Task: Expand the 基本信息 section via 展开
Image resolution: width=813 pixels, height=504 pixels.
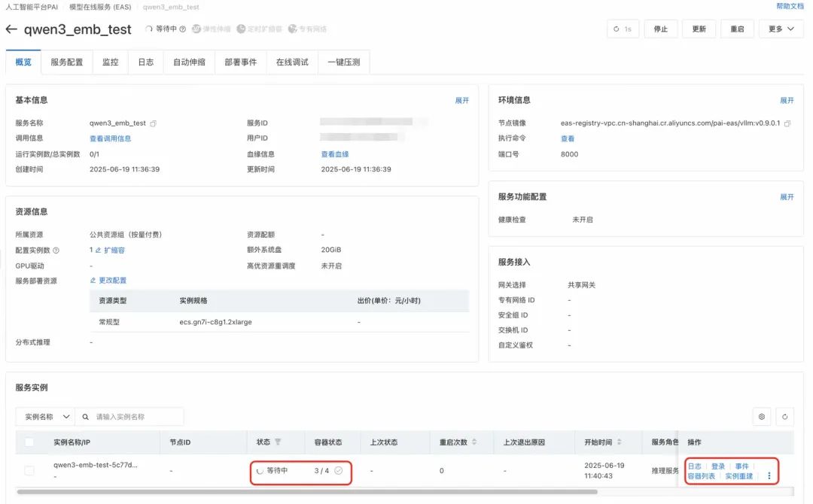Action: pyautogui.click(x=462, y=99)
